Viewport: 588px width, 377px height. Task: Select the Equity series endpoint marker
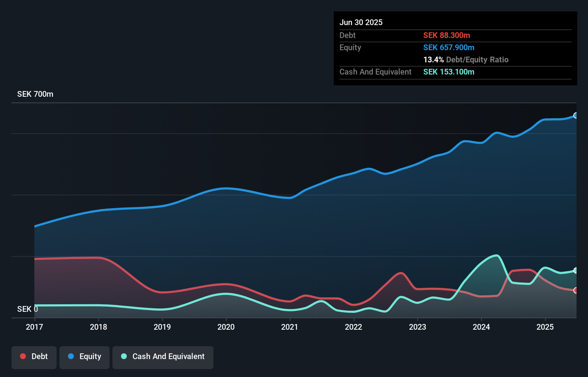pyautogui.click(x=575, y=115)
